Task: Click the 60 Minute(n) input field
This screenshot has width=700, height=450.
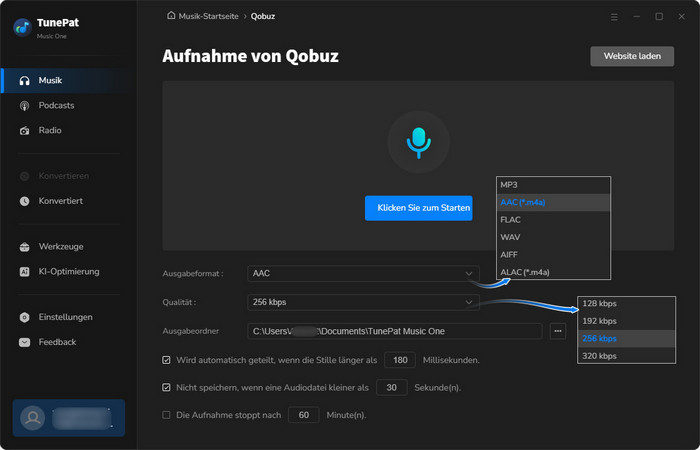Action: click(304, 415)
